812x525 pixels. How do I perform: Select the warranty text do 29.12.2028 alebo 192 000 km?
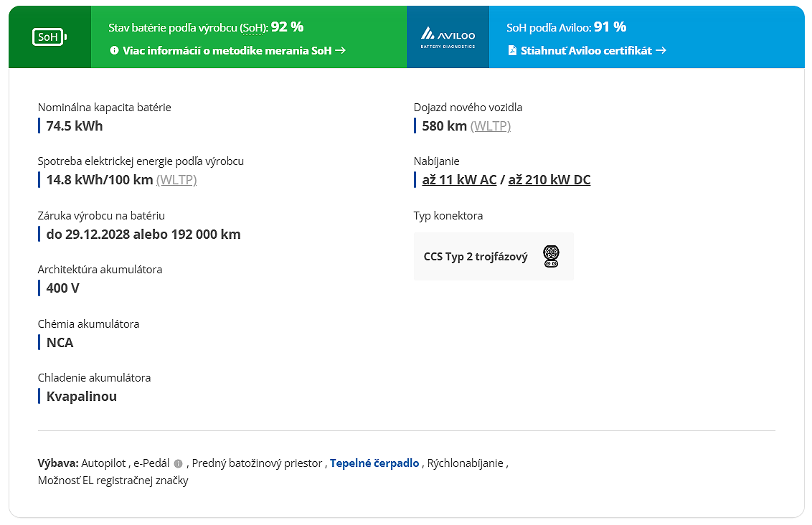[143, 234]
